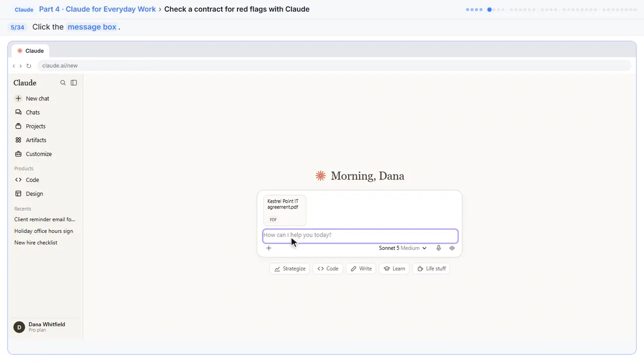Click the browser back arrow
Viewport: 644px width, 362px height.
coord(14,66)
